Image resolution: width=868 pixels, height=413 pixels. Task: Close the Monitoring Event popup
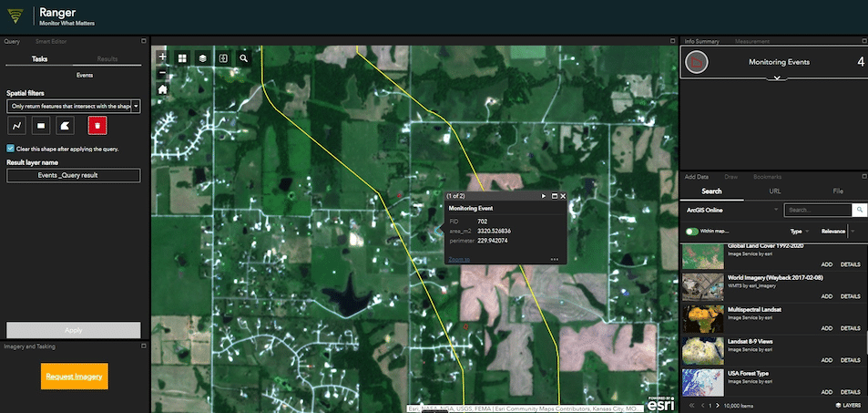[x=563, y=196]
